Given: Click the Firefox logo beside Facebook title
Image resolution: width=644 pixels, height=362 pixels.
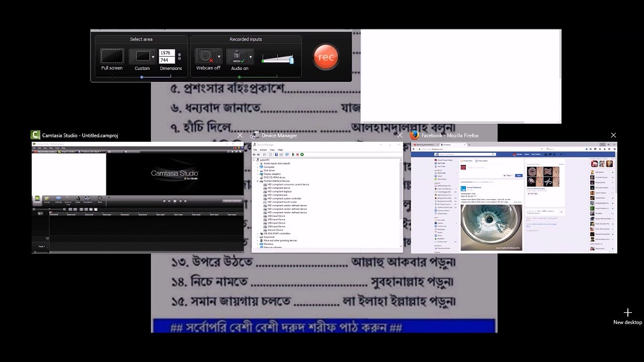Looking at the screenshot, I should (x=415, y=135).
